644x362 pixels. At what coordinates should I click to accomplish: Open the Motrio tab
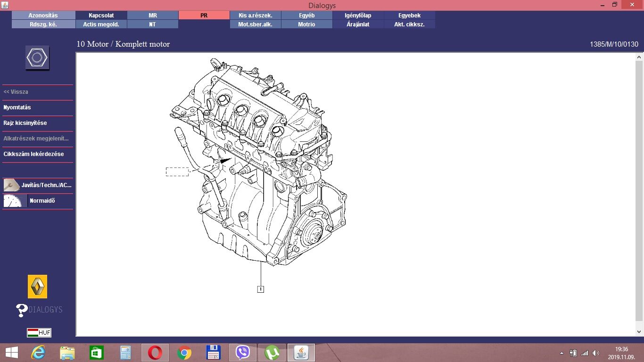(306, 24)
